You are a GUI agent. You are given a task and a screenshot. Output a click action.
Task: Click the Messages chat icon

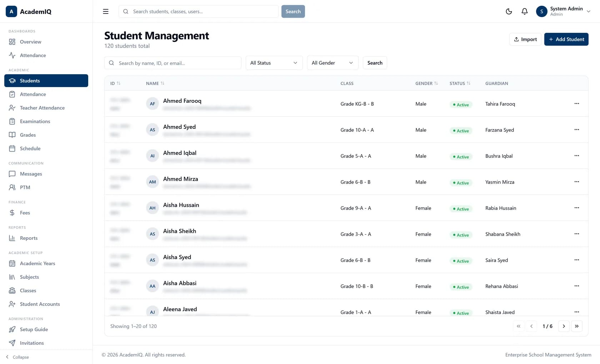pos(12,174)
